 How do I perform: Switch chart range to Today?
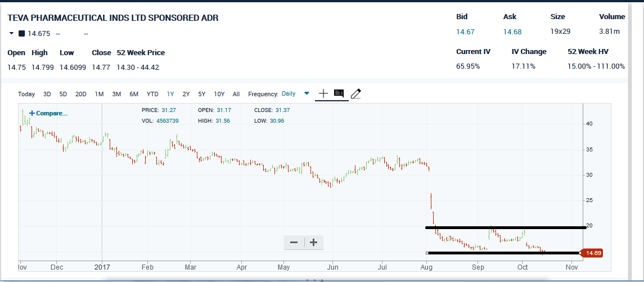(x=26, y=94)
